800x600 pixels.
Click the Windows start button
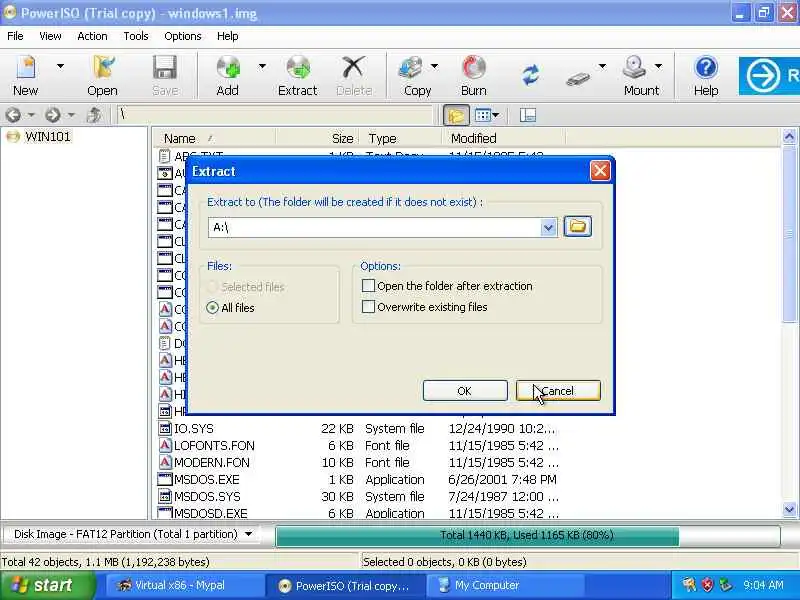coord(46,585)
